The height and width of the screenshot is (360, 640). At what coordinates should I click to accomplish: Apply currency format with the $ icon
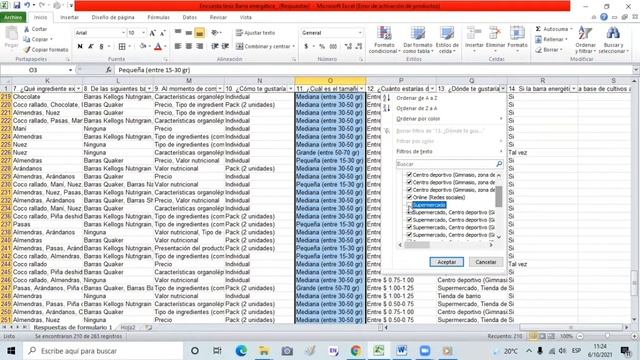click(306, 47)
